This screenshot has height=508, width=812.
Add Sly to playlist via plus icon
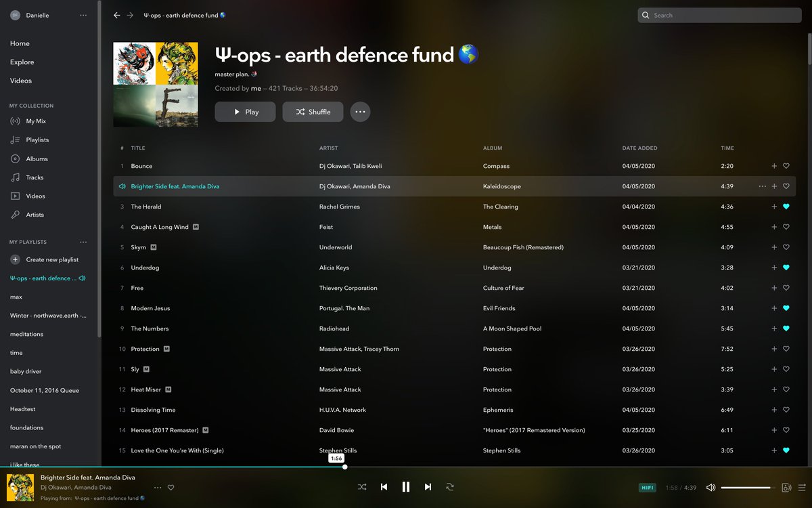(x=774, y=369)
